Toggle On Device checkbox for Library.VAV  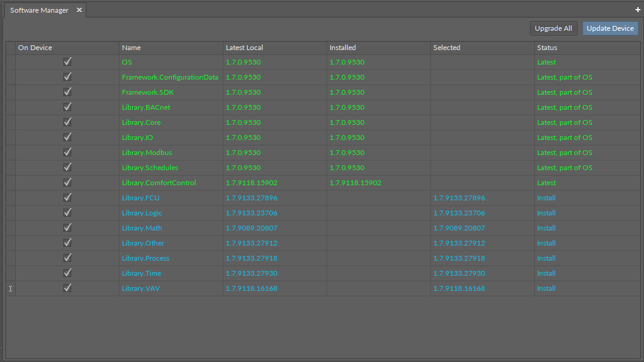[x=68, y=288]
